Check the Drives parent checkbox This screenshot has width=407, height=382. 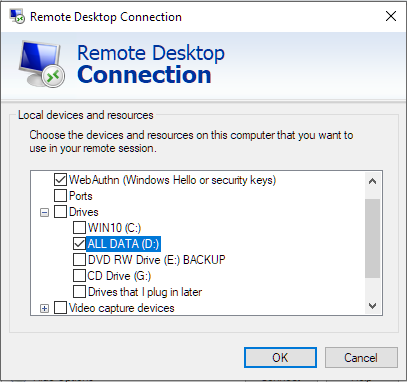tap(60, 212)
